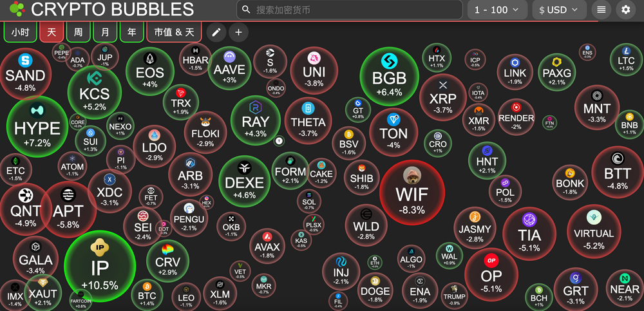
Task: Select the BTC bubble
Action: point(147,296)
